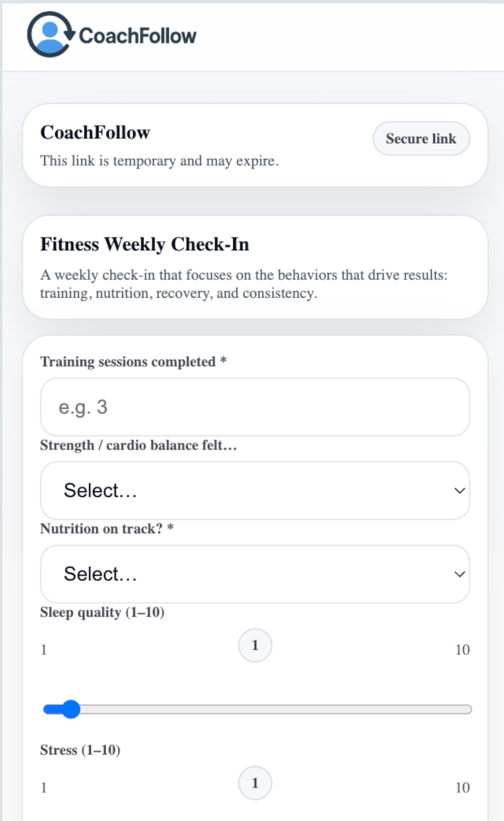
Task: Open the Strength / cardio balance dropdown
Action: click(x=255, y=491)
